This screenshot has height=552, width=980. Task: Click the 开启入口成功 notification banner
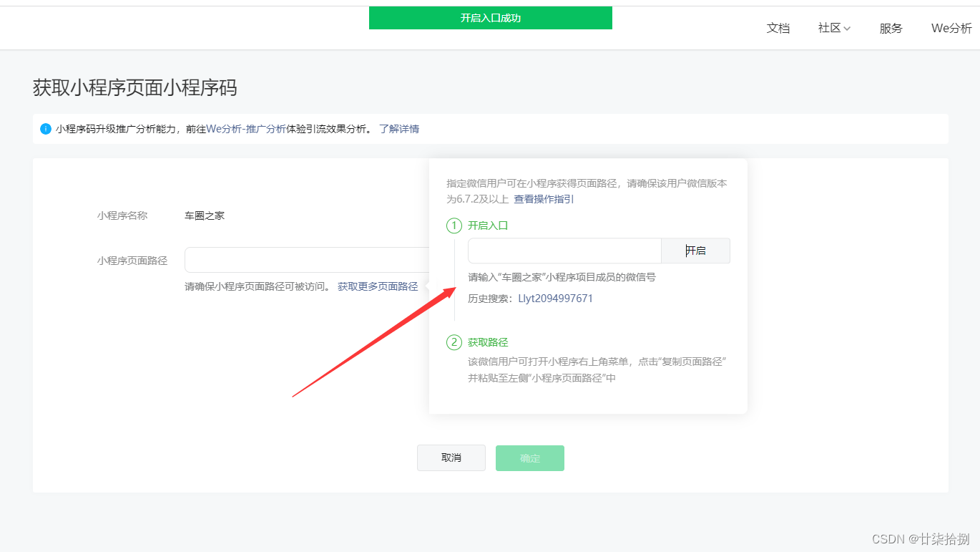491,18
